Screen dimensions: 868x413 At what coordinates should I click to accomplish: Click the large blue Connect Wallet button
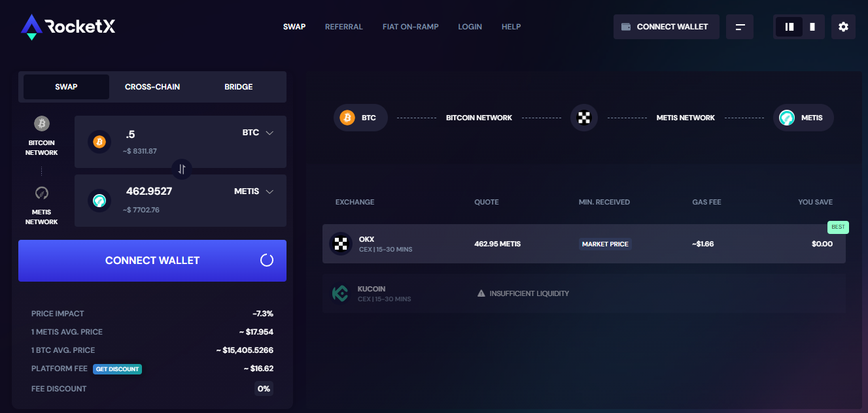click(152, 261)
